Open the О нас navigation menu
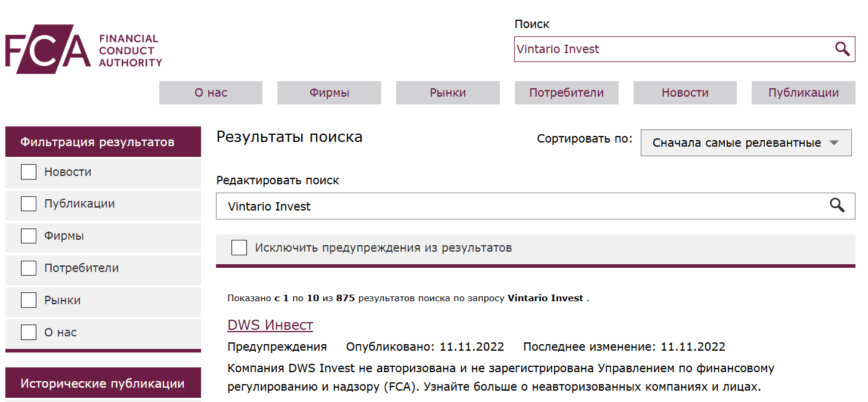Screen dimensions: 868x402 pos(210,92)
